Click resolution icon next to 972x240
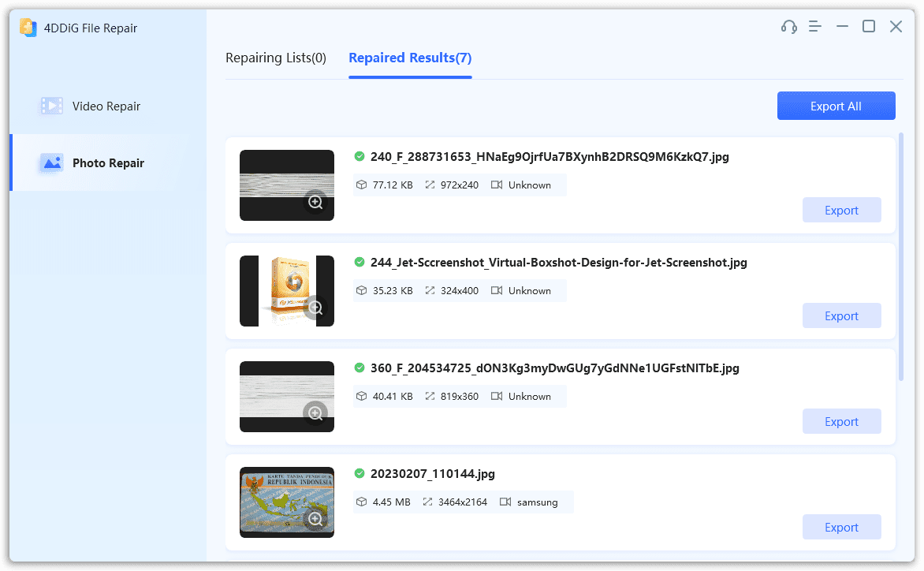Viewport: 924px width, 571px height. (x=430, y=185)
